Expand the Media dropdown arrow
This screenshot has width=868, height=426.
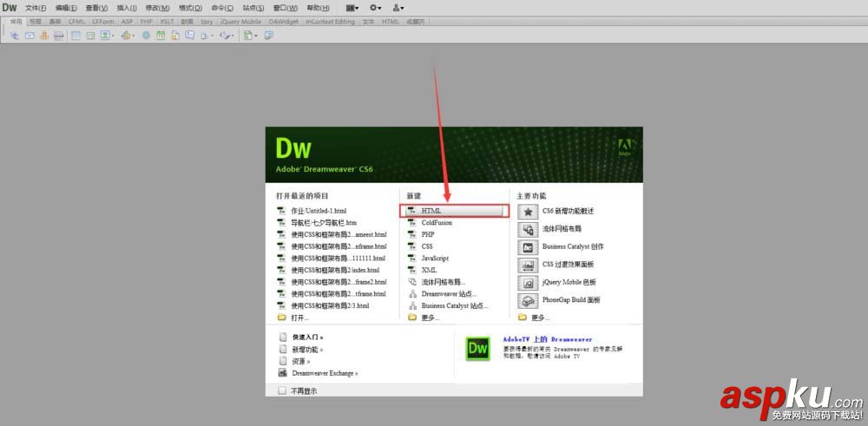coord(134,36)
